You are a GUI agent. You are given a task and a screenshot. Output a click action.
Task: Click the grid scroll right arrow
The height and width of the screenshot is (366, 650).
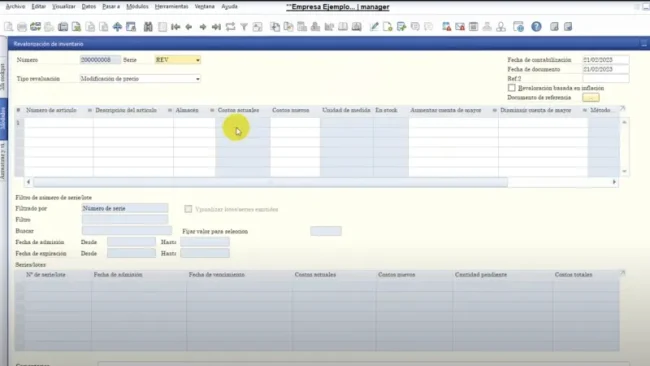tap(614, 182)
